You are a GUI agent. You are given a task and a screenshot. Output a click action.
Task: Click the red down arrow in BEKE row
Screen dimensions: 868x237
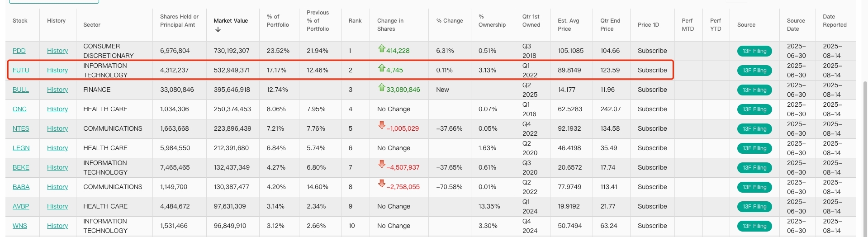click(381, 164)
